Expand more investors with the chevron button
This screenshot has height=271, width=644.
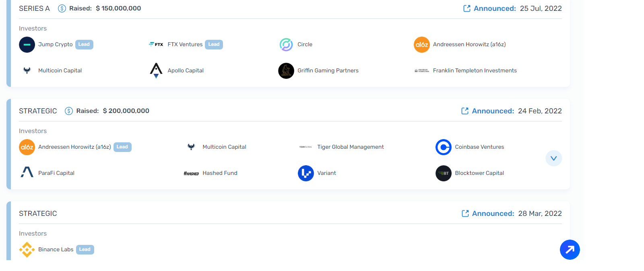point(554,158)
